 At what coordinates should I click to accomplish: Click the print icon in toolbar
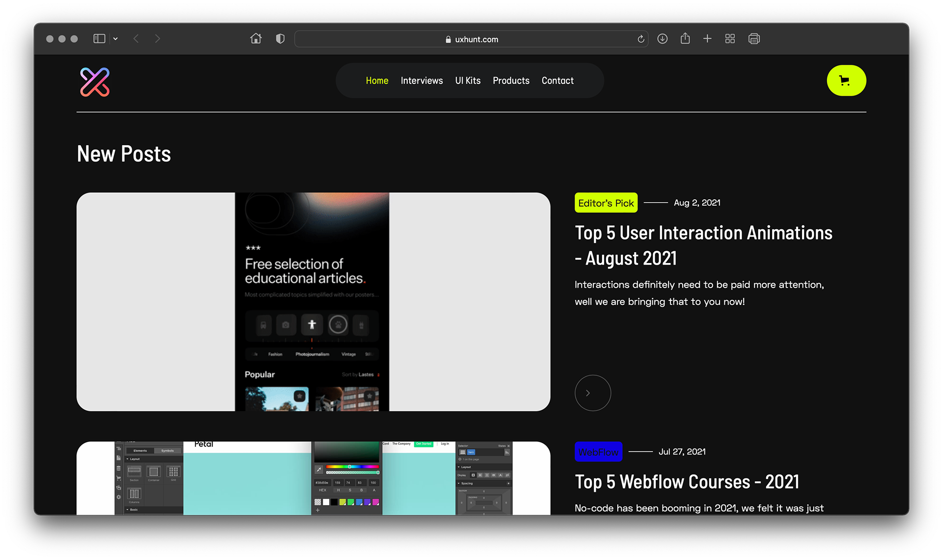(754, 39)
